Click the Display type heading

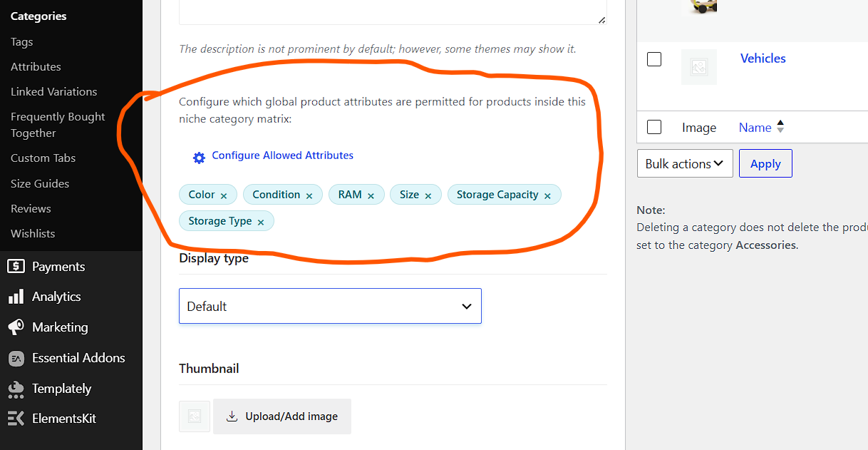pyautogui.click(x=214, y=258)
